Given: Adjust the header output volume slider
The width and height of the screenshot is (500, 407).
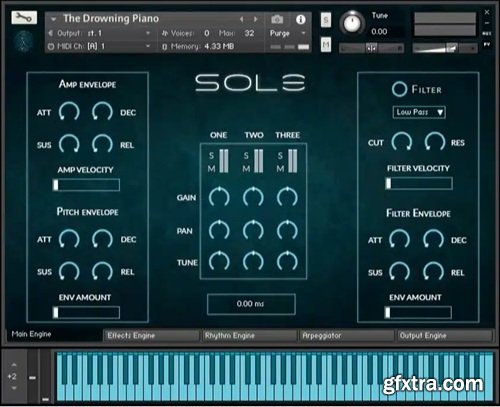Looking at the screenshot, I should [445, 49].
